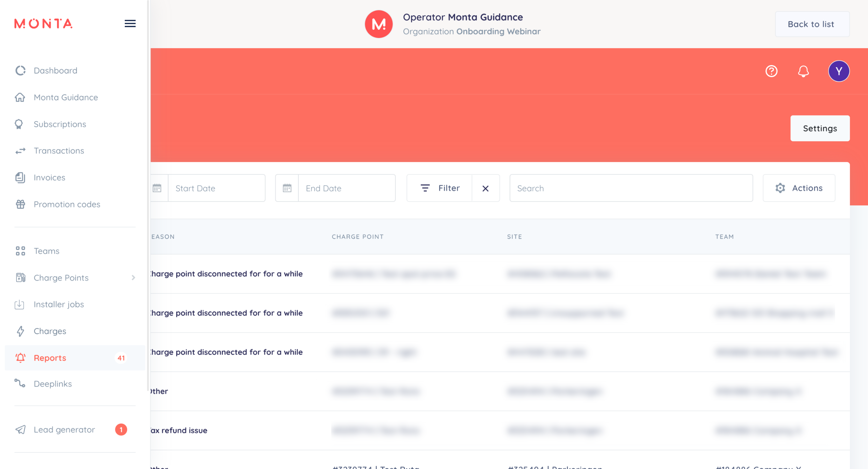Click the Monta logo

click(43, 23)
